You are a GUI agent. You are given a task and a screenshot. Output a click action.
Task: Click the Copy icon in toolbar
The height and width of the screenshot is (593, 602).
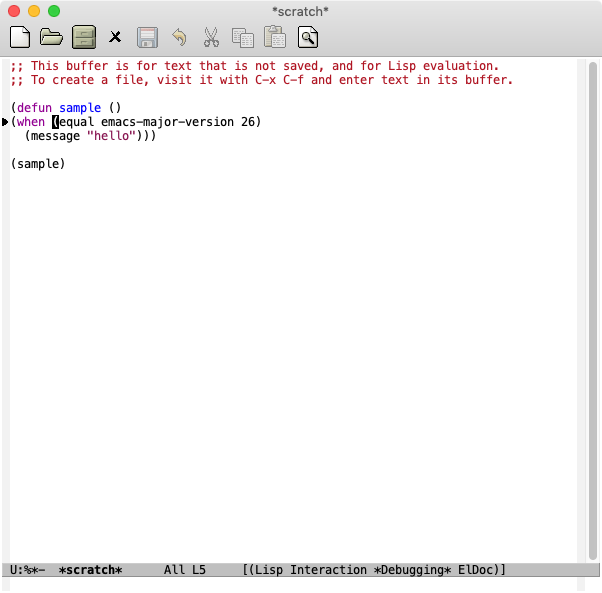click(243, 38)
